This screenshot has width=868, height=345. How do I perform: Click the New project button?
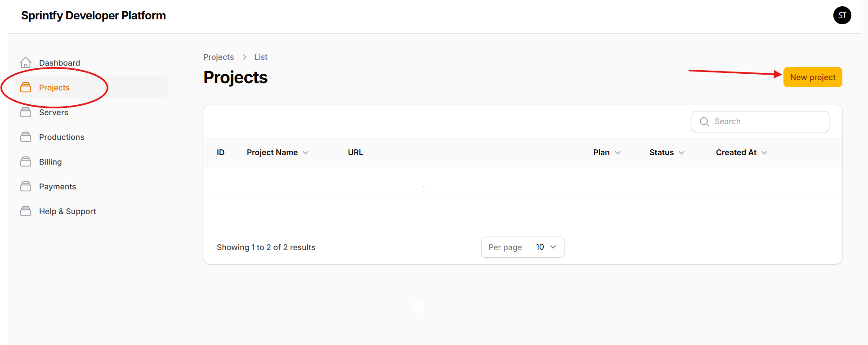click(x=812, y=77)
